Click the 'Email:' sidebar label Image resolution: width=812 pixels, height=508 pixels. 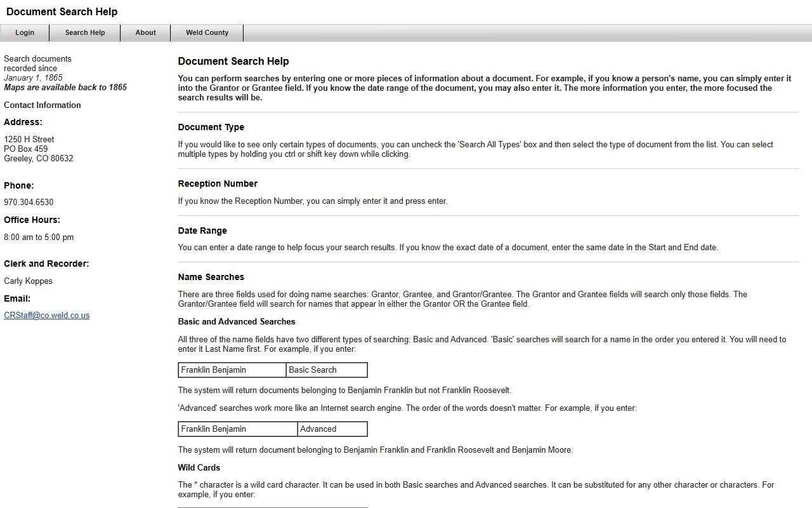pyautogui.click(x=17, y=299)
